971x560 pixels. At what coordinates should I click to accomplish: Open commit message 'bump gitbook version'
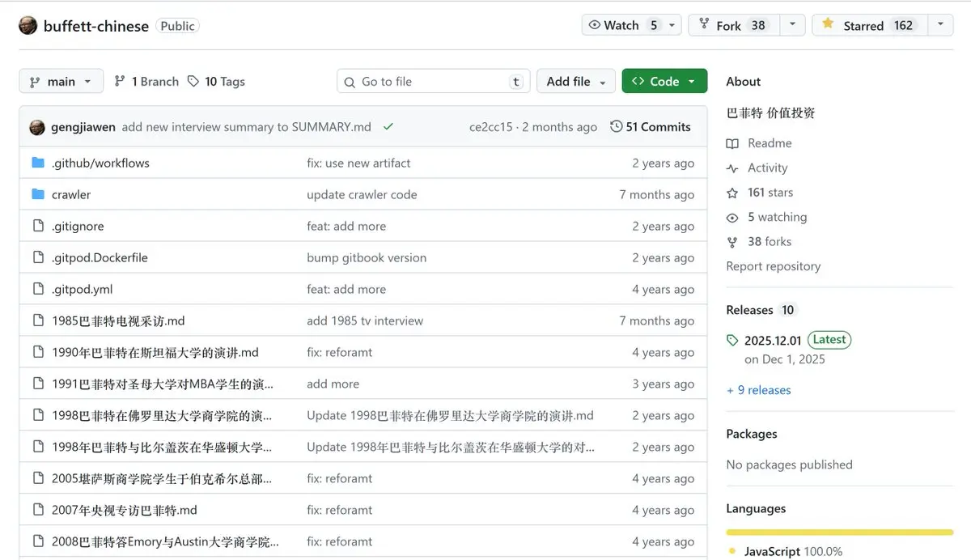[x=367, y=258]
